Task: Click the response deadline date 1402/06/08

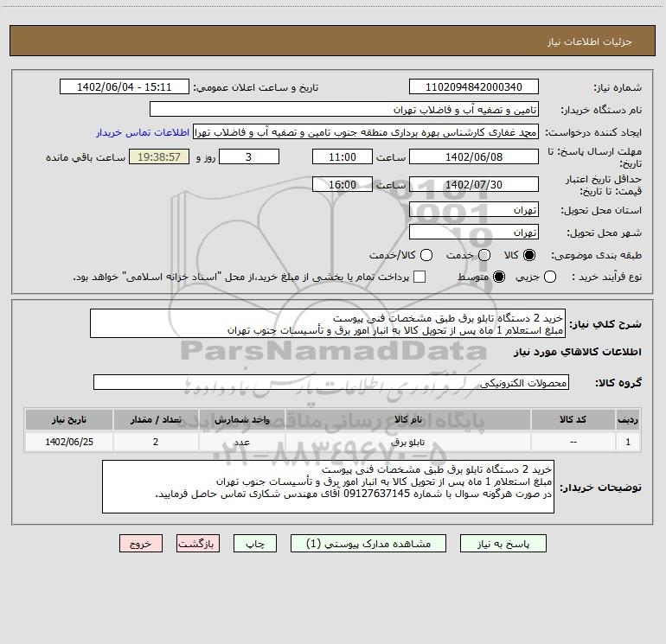Action: (x=474, y=156)
